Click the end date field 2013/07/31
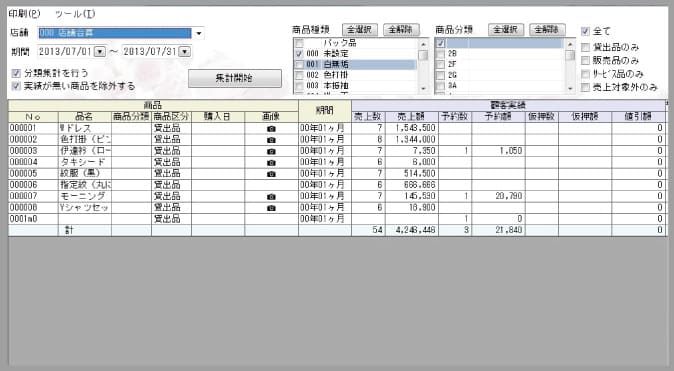This screenshot has height=371, width=674. (x=150, y=52)
